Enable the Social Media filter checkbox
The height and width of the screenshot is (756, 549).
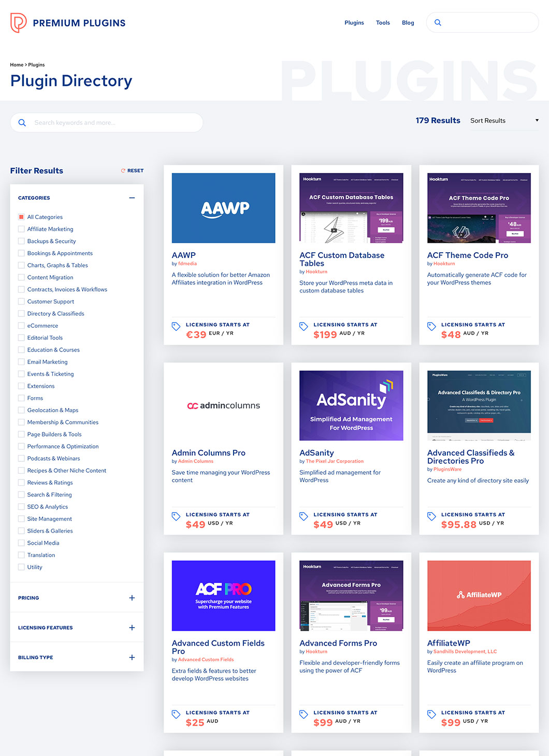tap(21, 543)
